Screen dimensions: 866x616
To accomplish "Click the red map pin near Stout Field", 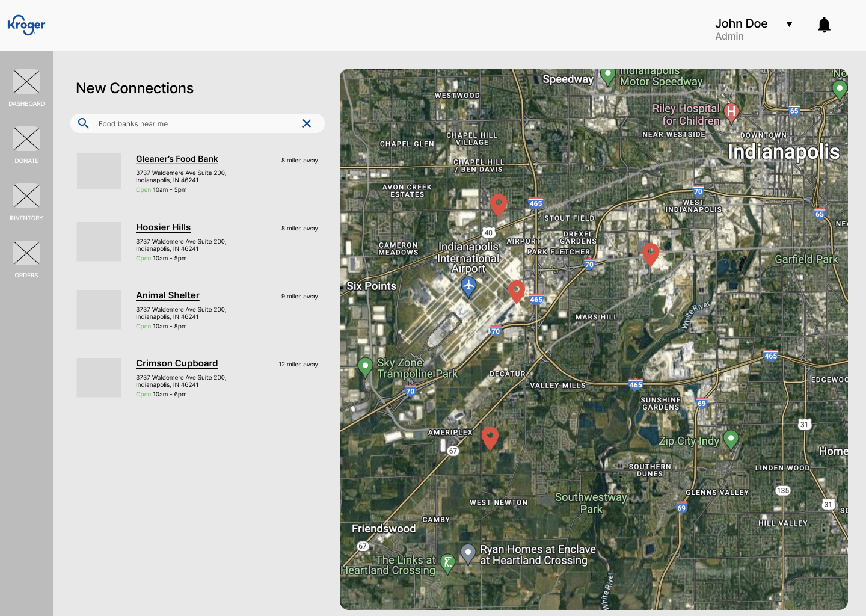I will [x=499, y=205].
